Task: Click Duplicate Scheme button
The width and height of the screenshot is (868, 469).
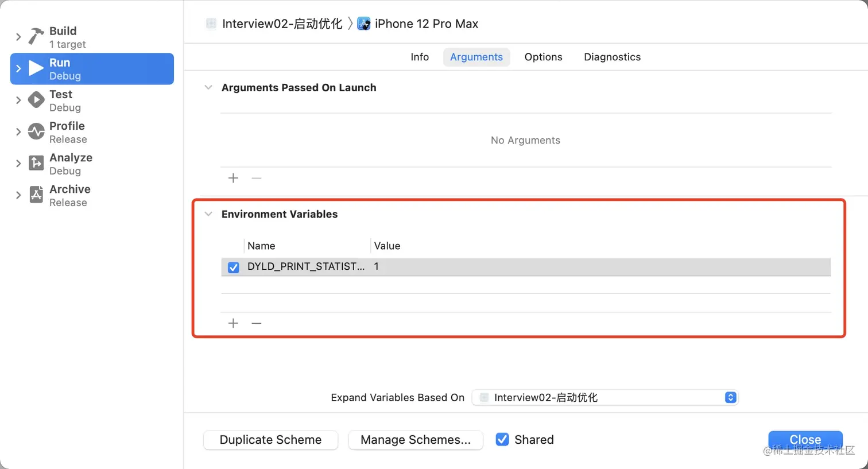Action: [271, 440]
